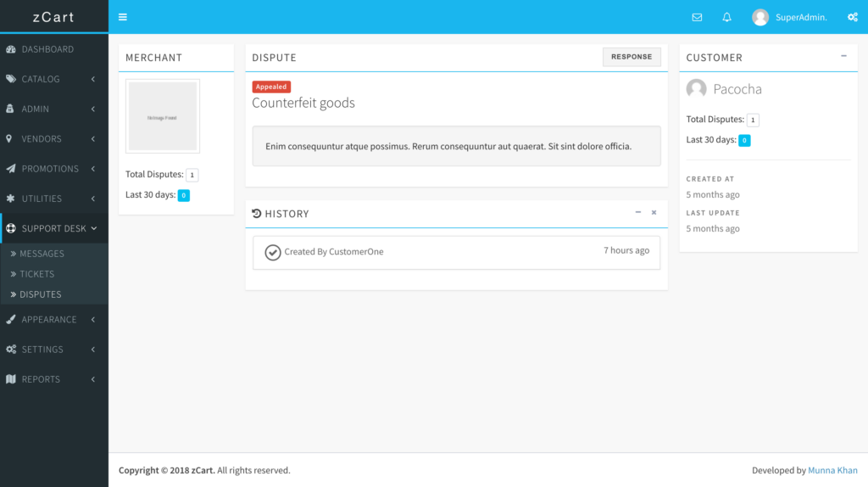The height and width of the screenshot is (487, 868).
Task: Collapse the Customer panel using minus
Action: point(843,57)
